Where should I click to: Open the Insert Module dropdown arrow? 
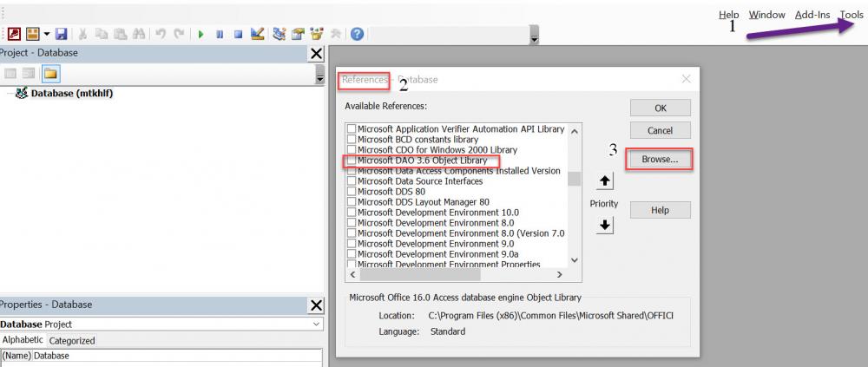[46, 35]
